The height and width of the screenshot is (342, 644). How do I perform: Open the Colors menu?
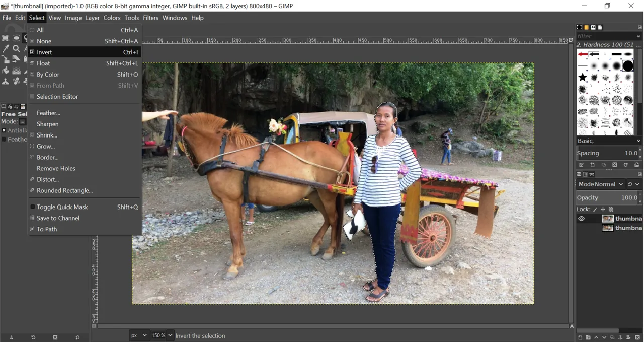(112, 18)
